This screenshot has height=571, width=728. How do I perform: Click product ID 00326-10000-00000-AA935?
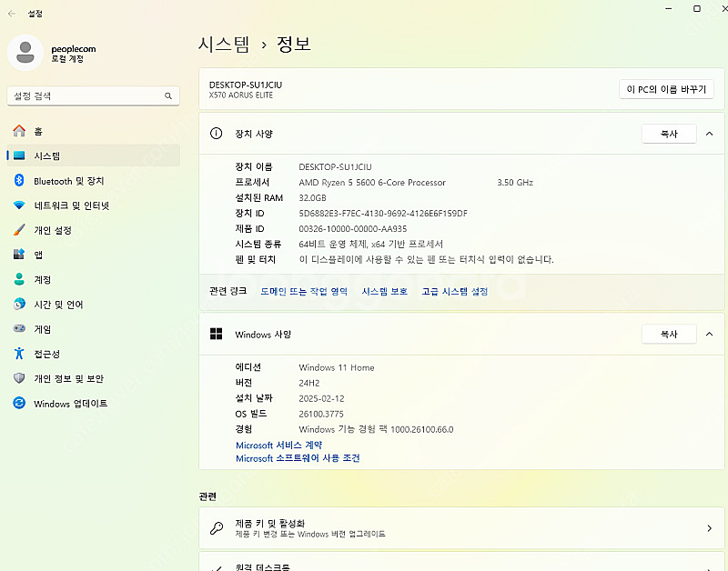[x=353, y=229]
